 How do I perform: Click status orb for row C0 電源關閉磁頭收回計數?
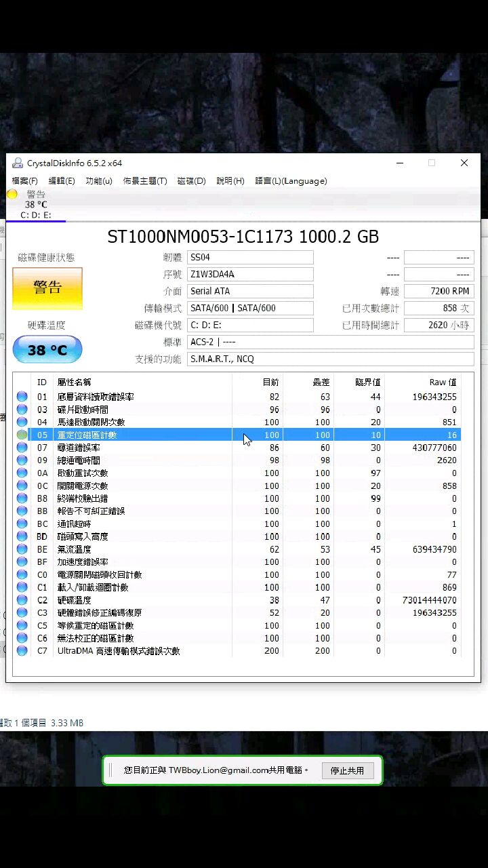[x=22, y=575]
